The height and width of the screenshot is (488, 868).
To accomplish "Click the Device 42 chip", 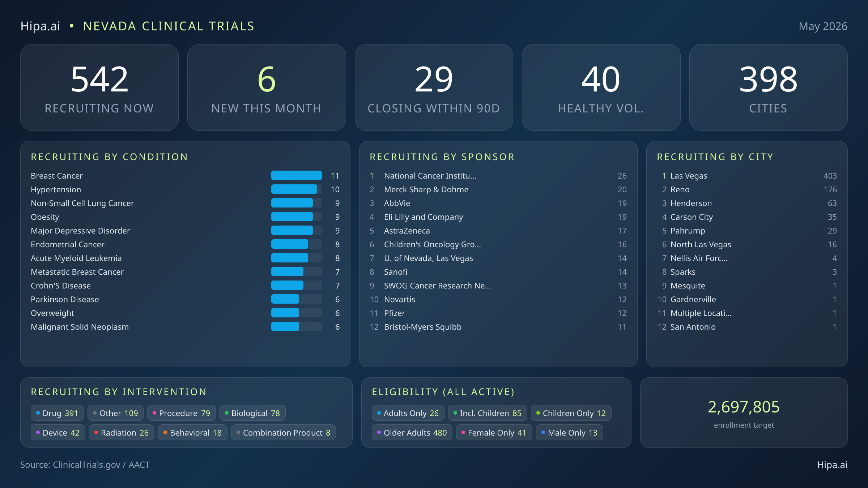I will (x=58, y=432).
